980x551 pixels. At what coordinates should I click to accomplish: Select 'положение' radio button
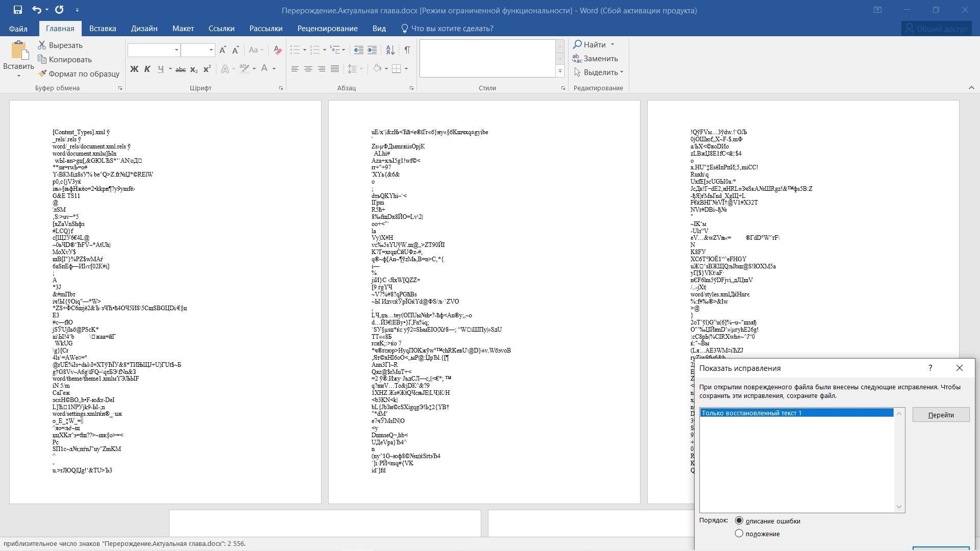[739, 534]
